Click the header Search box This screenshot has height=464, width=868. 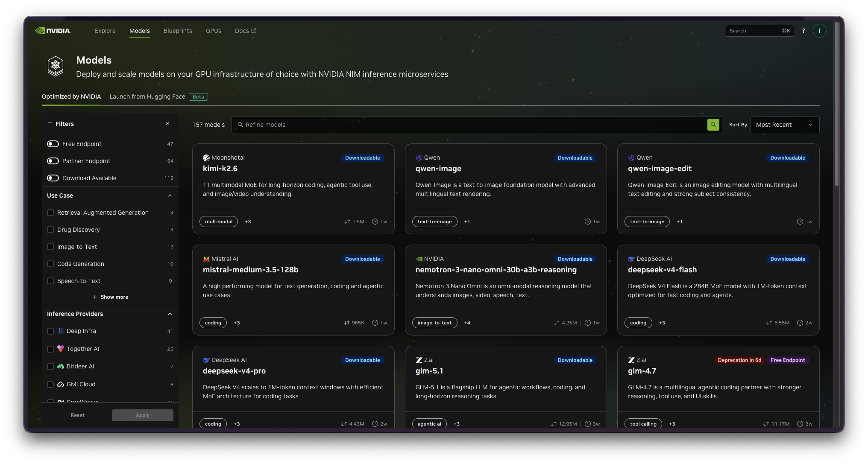pyautogui.click(x=759, y=31)
